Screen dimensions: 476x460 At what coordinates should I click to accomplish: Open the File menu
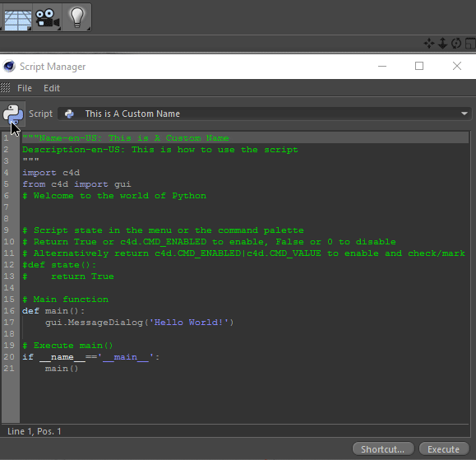pos(25,88)
